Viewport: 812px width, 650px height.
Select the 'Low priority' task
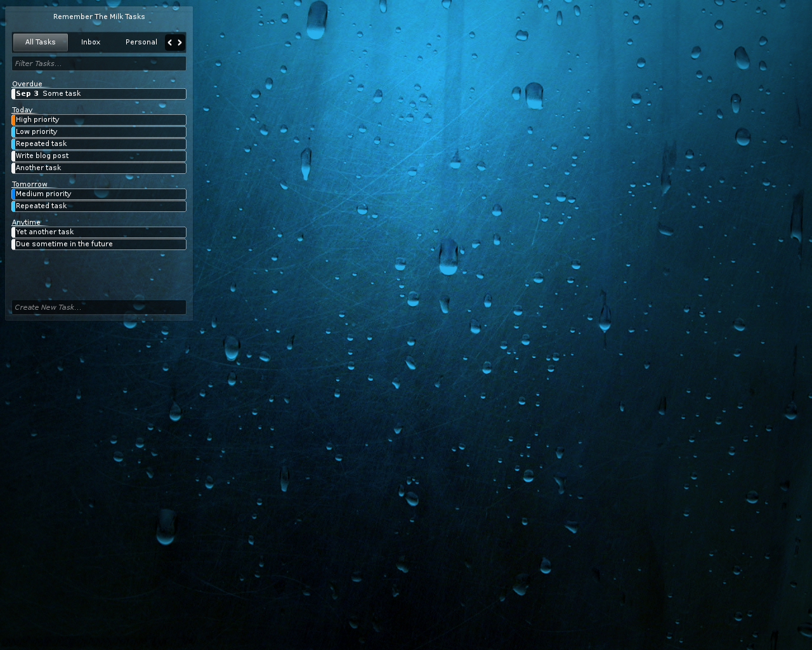click(99, 132)
